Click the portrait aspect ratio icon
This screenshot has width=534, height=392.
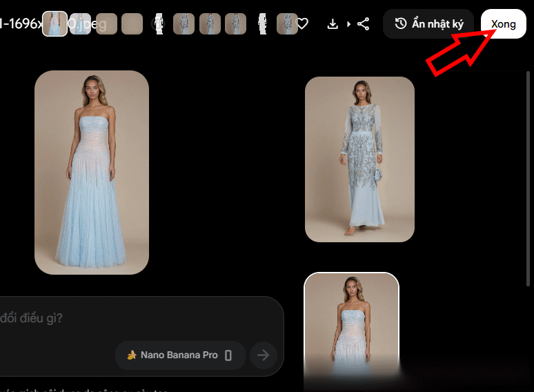coord(228,355)
